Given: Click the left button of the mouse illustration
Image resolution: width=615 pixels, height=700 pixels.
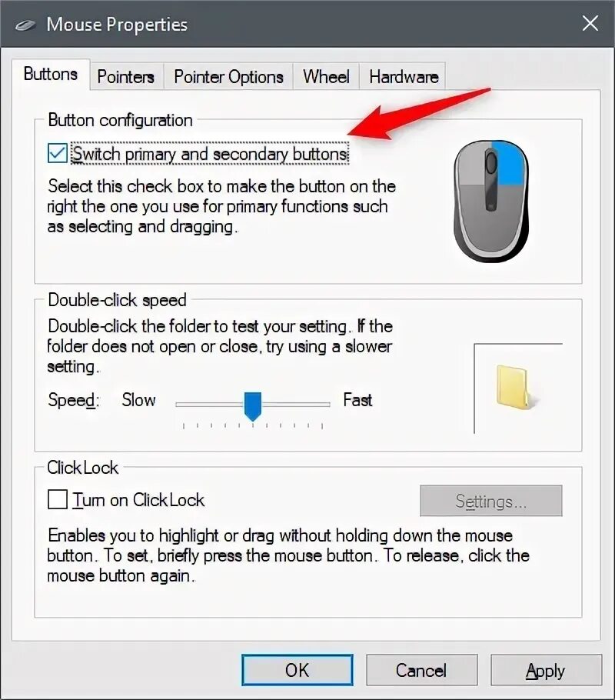Looking at the screenshot, I should pyautogui.click(x=470, y=162).
